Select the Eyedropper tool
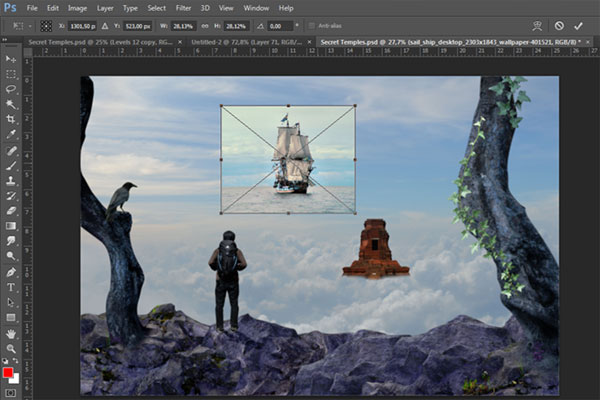The image size is (600, 400). click(x=11, y=134)
